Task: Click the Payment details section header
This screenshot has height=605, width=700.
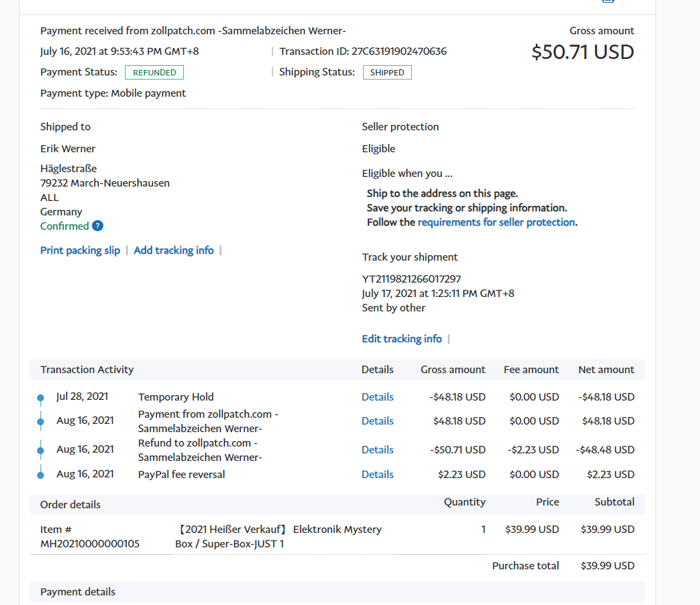Action: pos(78,592)
